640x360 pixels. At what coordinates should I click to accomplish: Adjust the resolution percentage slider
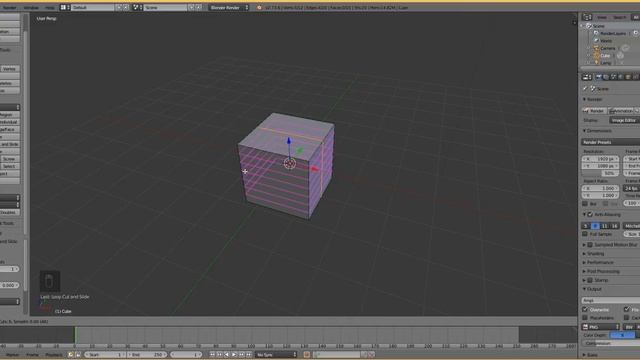point(600,173)
